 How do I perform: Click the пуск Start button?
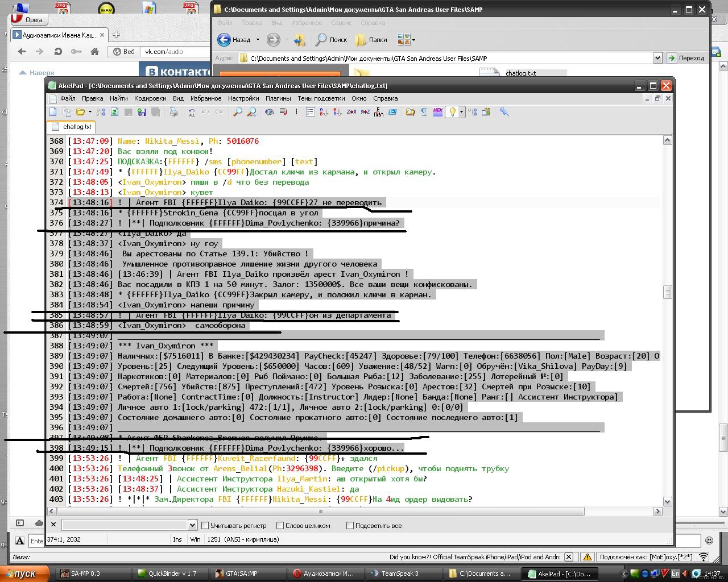(x=25, y=573)
